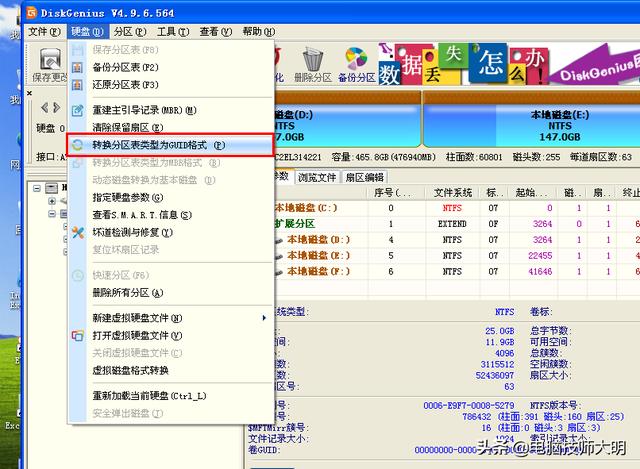
Task: Click the next disk right arrow
Action: click(57, 108)
